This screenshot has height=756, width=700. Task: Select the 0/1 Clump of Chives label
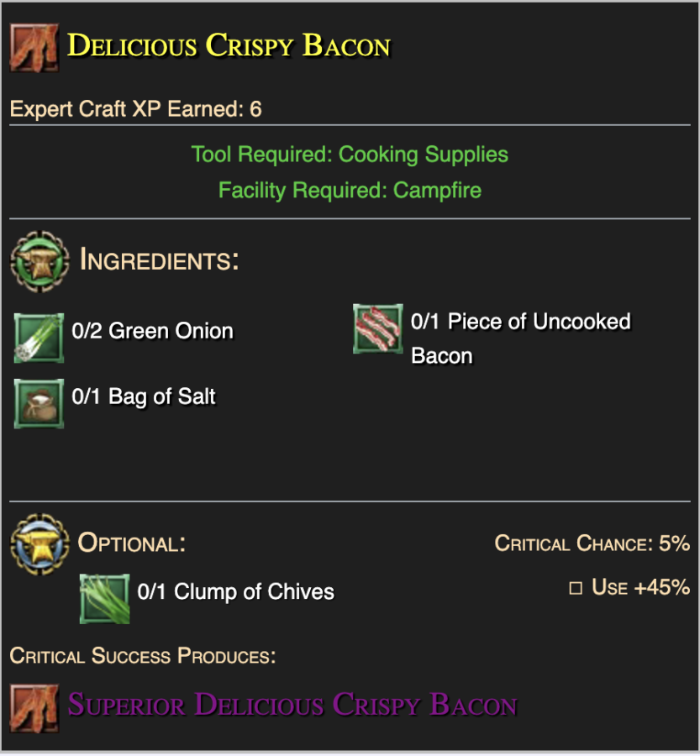coord(235,591)
